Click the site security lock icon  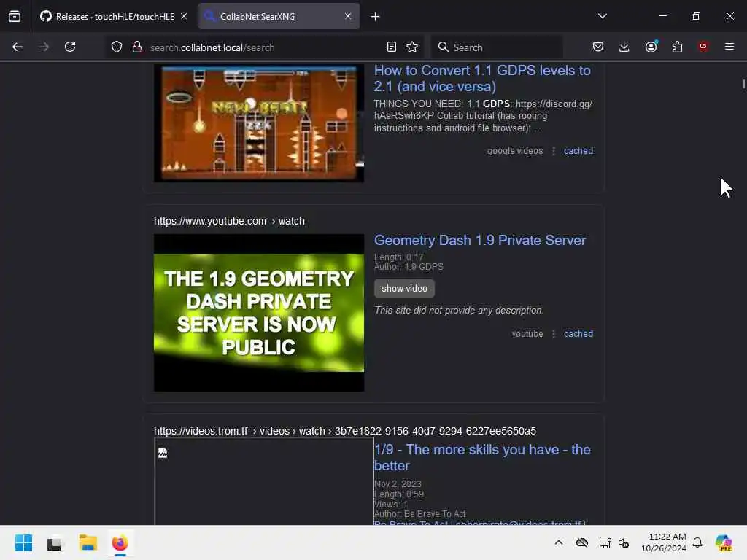(x=137, y=47)
